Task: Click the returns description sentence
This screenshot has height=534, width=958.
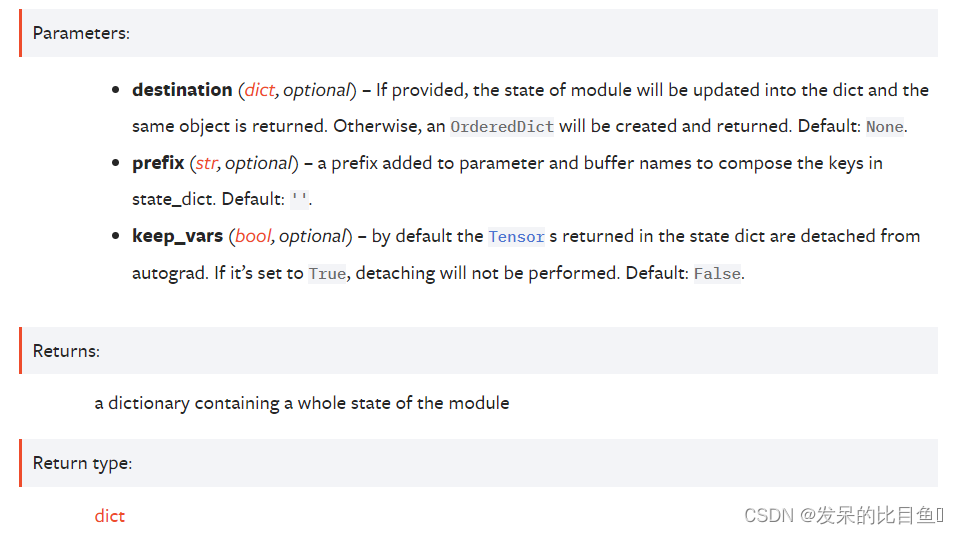Action: [x=302, y=403]
